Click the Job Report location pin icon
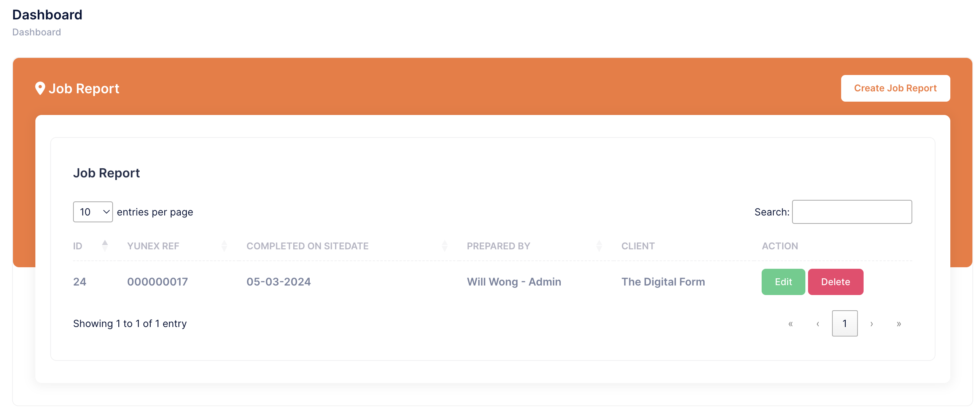The height and width of the screenshot is (418, 980). 40,88
